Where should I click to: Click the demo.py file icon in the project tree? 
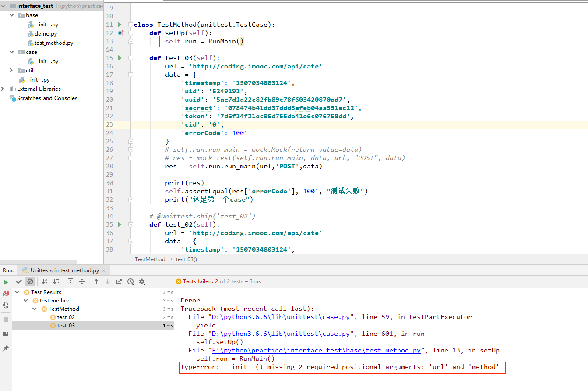[31, 34]
